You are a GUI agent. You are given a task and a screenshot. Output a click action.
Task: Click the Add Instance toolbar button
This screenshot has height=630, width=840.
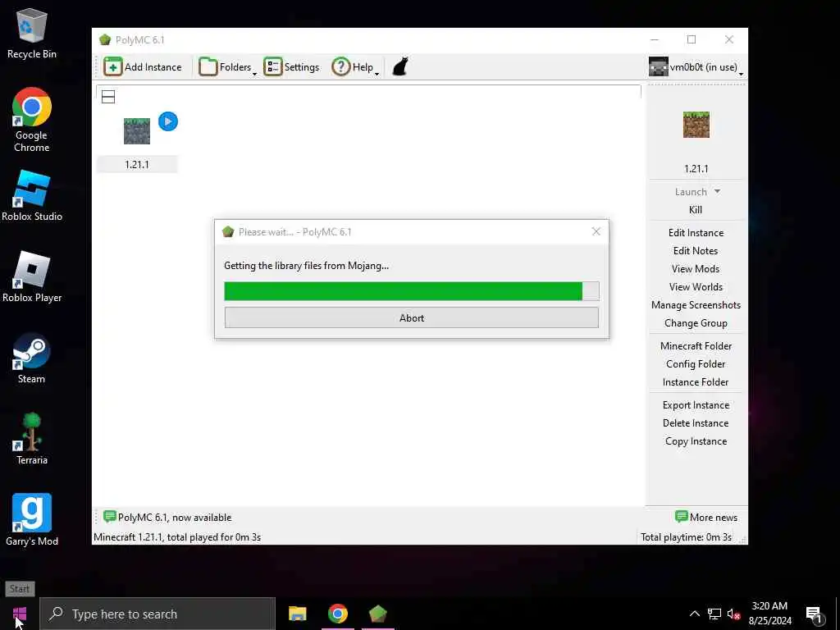[143, 67]
